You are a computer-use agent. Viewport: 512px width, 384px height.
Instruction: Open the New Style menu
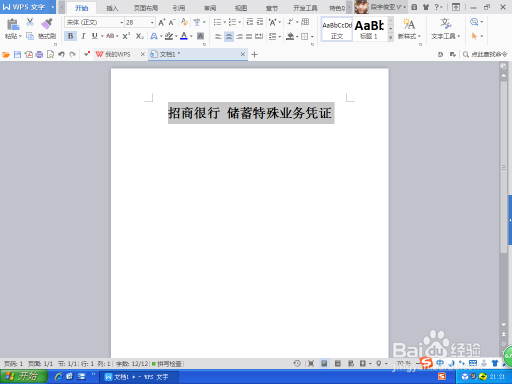[x=409, y=29]
